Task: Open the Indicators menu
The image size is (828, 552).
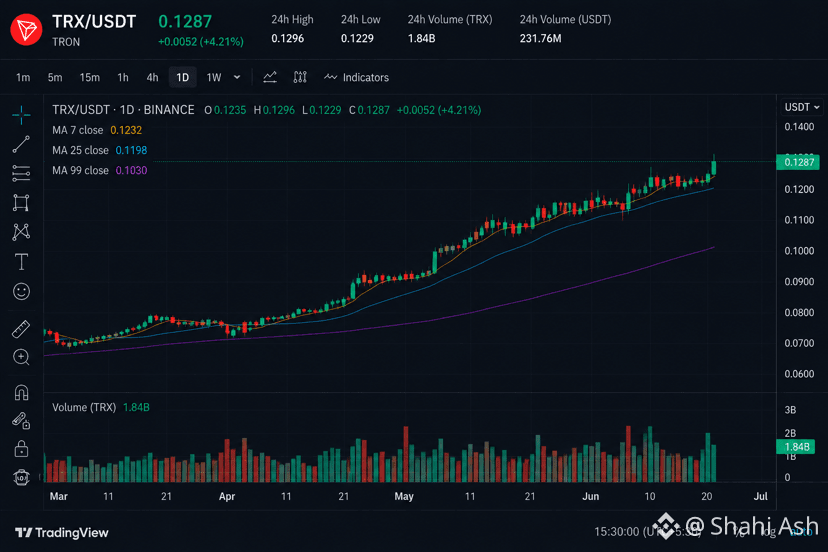Action: pos(356,78)
